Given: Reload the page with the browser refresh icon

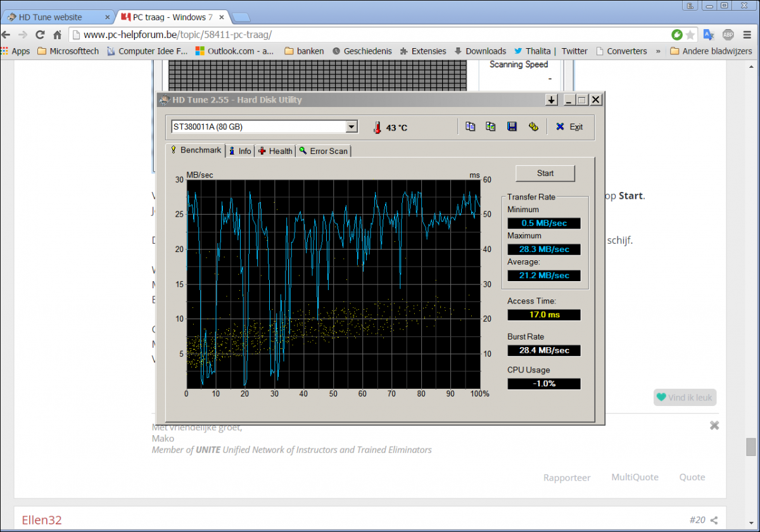Looking at the screenshot, I should pos(40,35).
